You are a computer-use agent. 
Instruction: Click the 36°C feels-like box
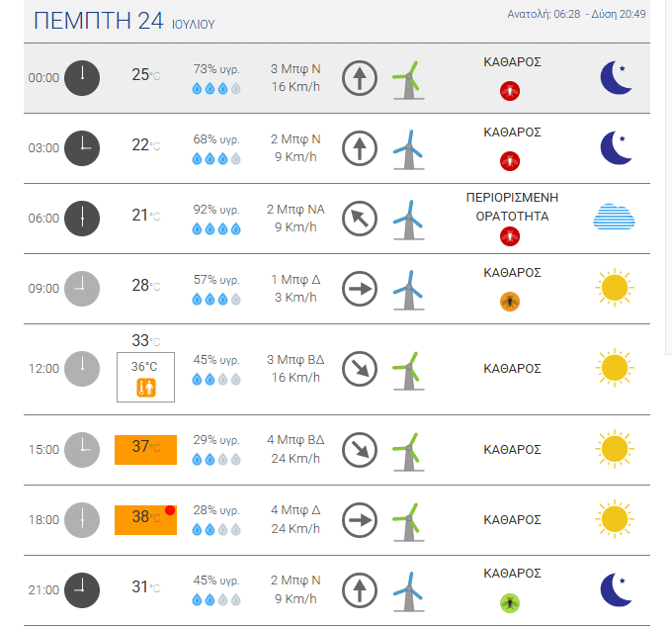tap(145, 378)
